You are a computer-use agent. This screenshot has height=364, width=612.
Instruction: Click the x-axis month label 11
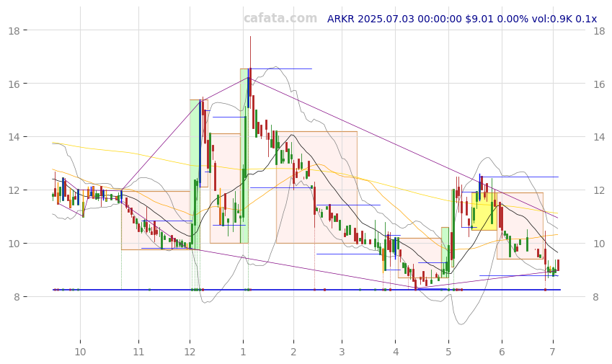[138, 352]
